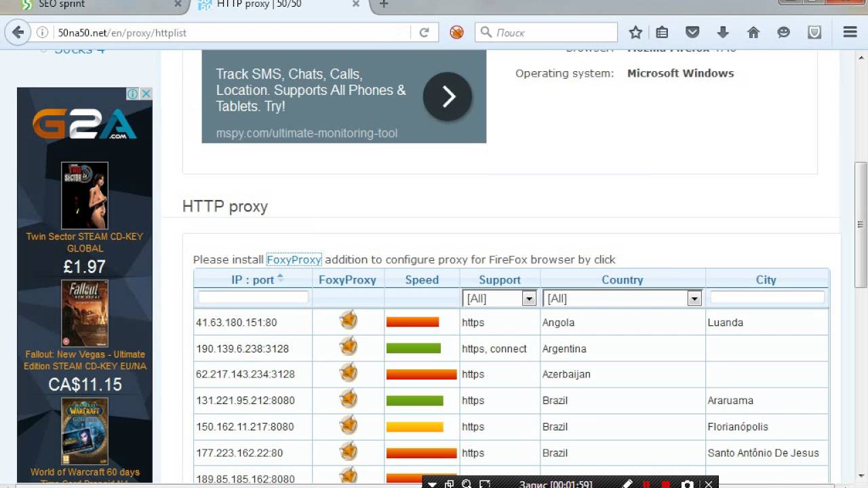Screen dimensions: 868x488
Task: Click the recorder pencil draw icon
Action: 627,484
